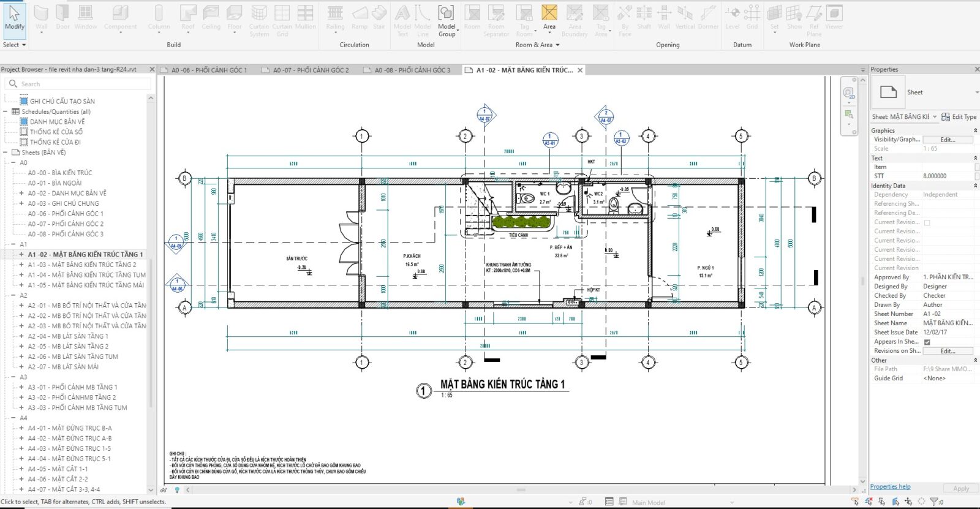Collapse the Schedules/Quantities (all) node
Screen dimensions: 980x509
tap(6, 111)
